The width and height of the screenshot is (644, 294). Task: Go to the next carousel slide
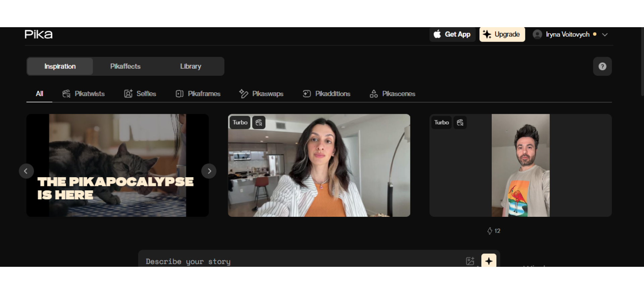coord(209,171)
